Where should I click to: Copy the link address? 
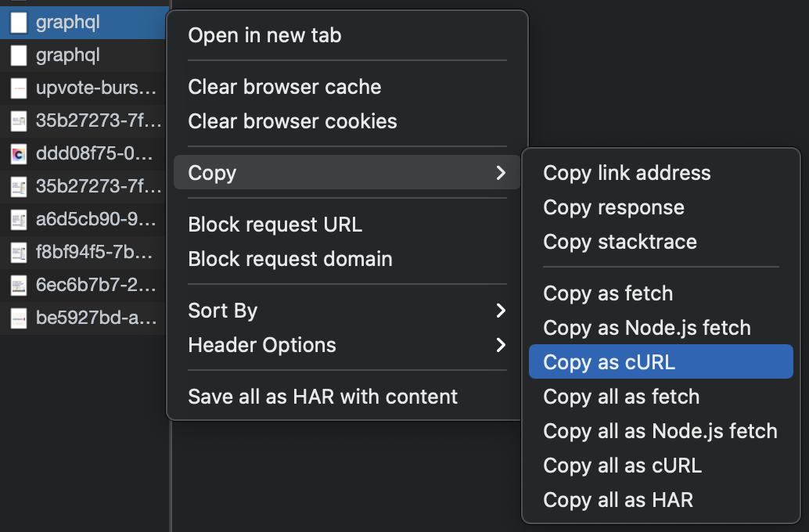[x=627, y=173]
